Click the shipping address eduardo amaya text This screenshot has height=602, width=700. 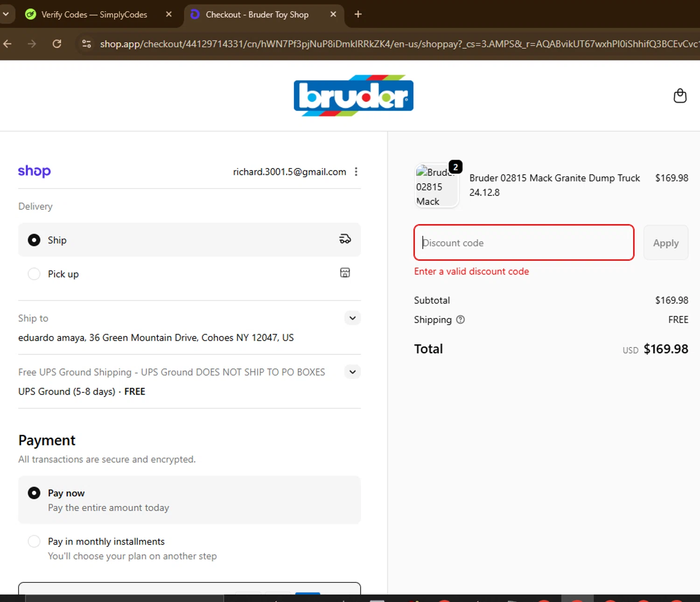tap(156, 337)
